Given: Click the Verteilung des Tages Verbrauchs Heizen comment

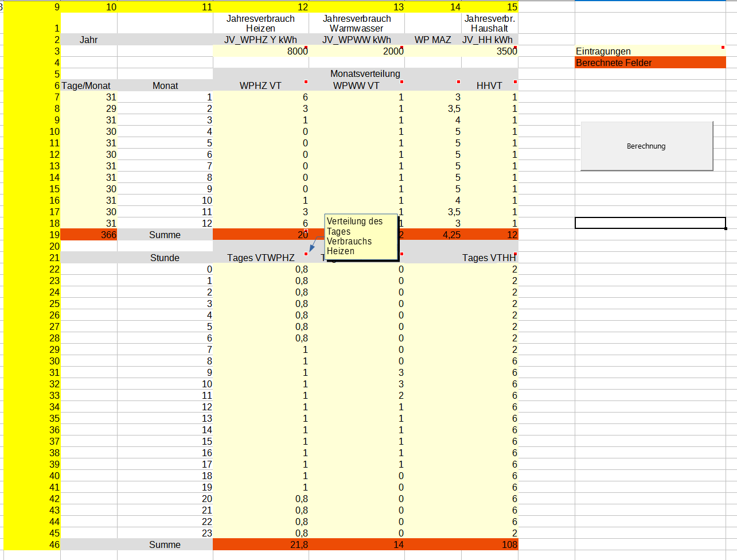Looking at the screenshot, I should [x=361, y=236].
